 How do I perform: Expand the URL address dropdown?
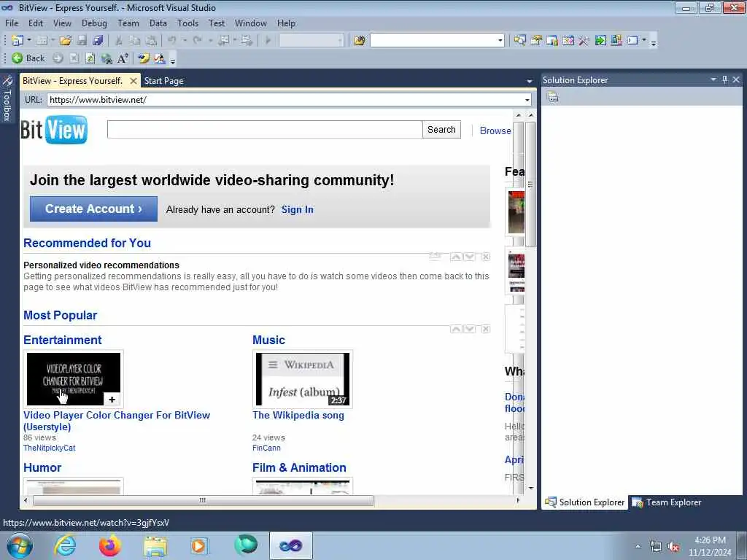pos(527,100)
